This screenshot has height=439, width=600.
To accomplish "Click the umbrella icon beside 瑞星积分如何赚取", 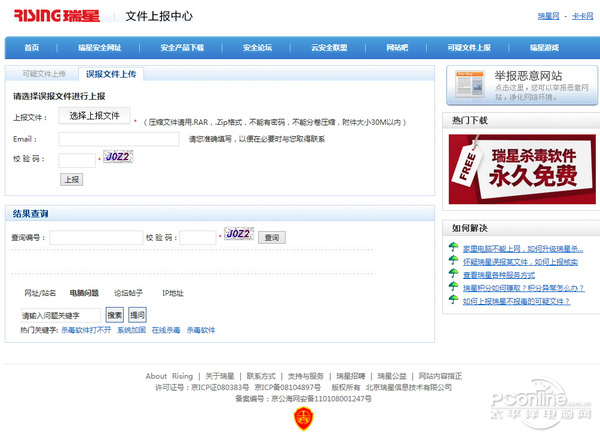I will [454, 286].
